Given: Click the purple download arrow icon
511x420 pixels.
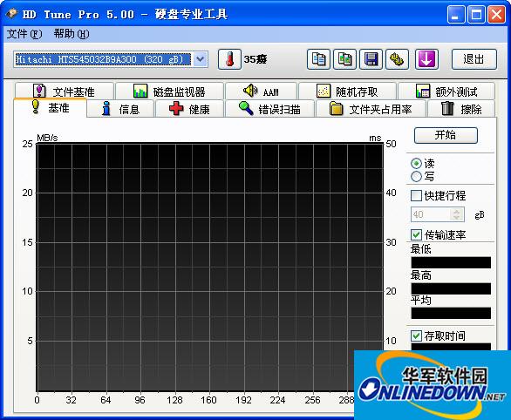Looking at the screenshot, I should coord(426,59).
